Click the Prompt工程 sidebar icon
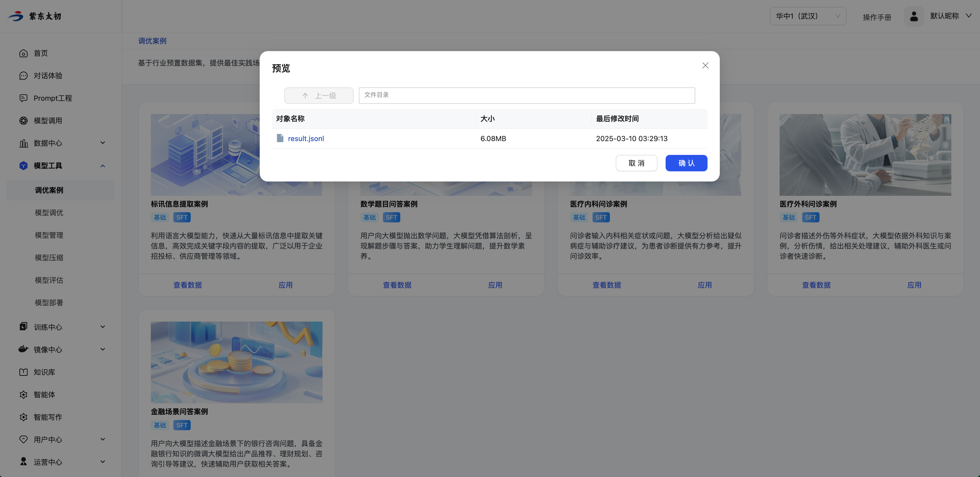 click(x=23, y=98)
